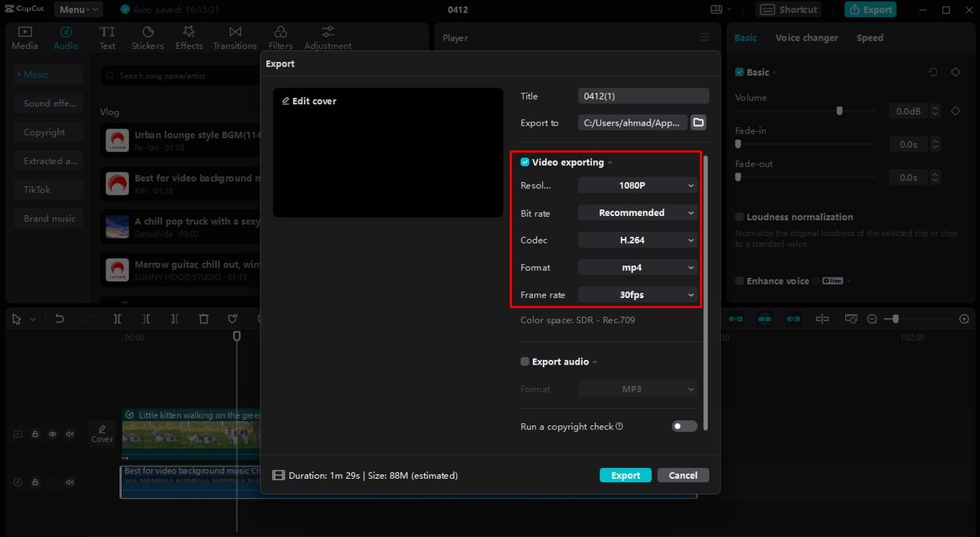Viewport: 980px width, 537px height.
Task: Expand the cursor tool dropdown arrow
Action: (x=33, y=319)
